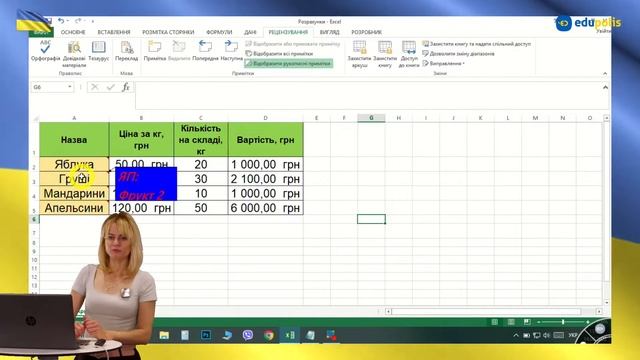Collapse the ribbon with the chevron
Screen dimensions: 640x360
point(605,73)
